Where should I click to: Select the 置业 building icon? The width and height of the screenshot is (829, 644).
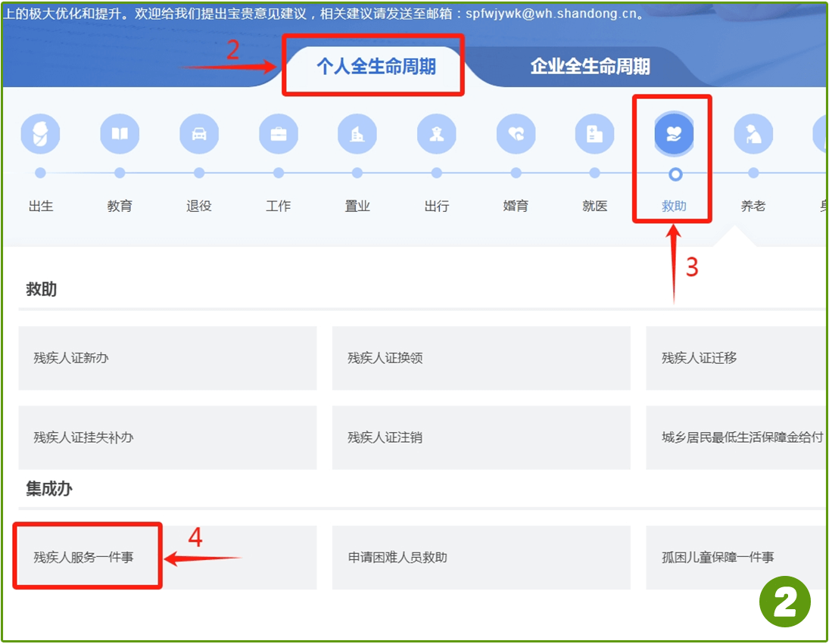[357, 134]
